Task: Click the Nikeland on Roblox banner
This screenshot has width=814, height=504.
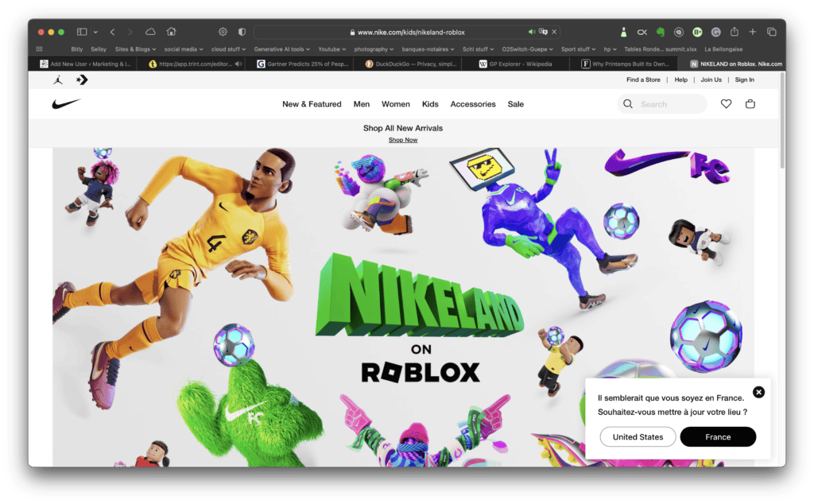Action: click(403, 308)
